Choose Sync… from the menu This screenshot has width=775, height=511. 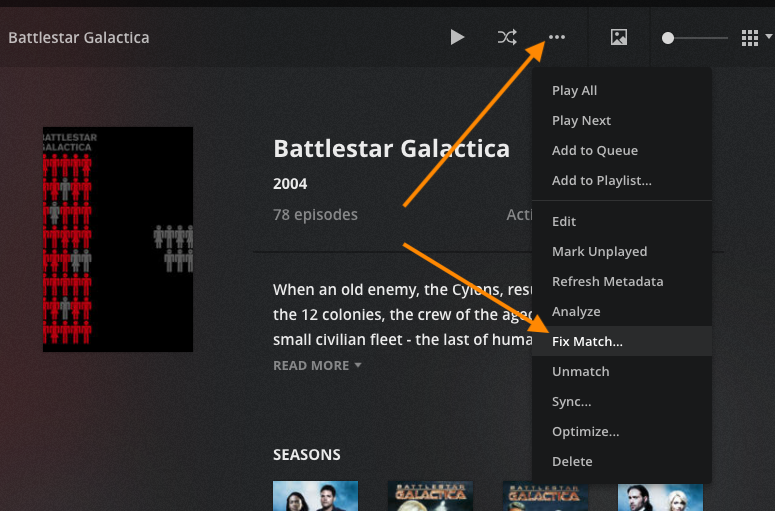(x=622, y=401)
